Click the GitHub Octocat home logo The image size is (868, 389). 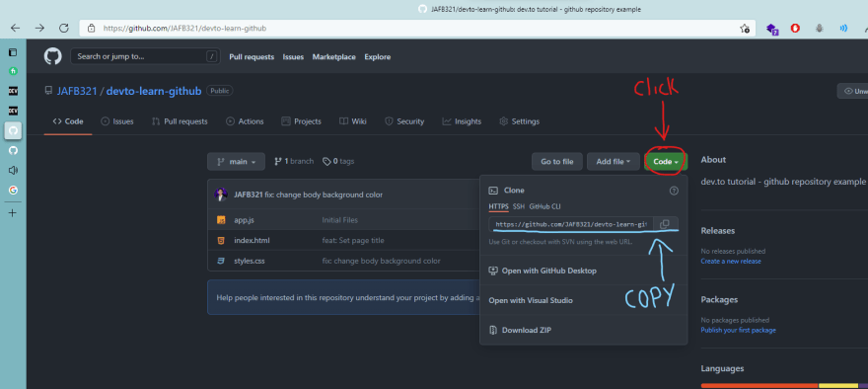click(x=52, y=56)
